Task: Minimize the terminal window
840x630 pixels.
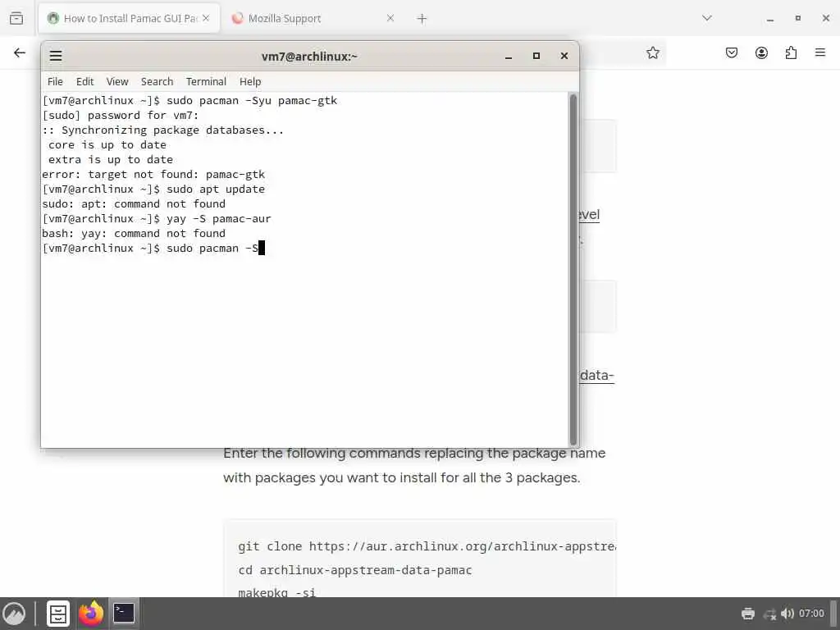Action: point(509,57)
